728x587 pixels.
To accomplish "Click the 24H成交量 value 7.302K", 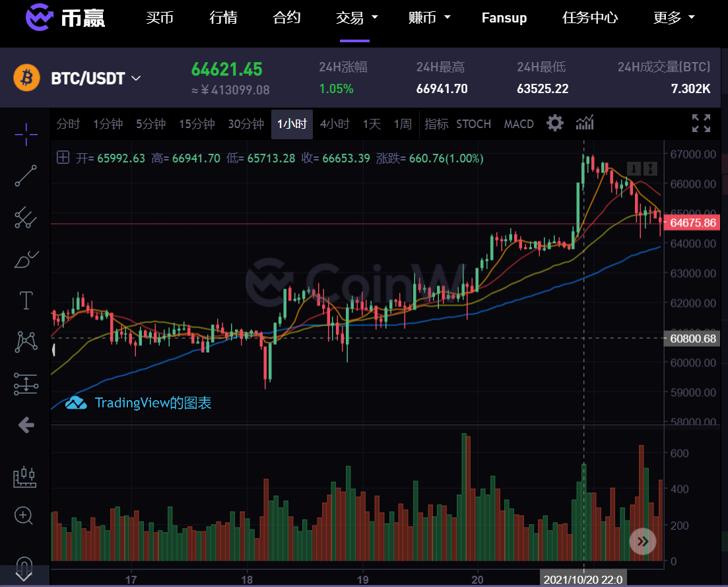I will coord(691,88).
